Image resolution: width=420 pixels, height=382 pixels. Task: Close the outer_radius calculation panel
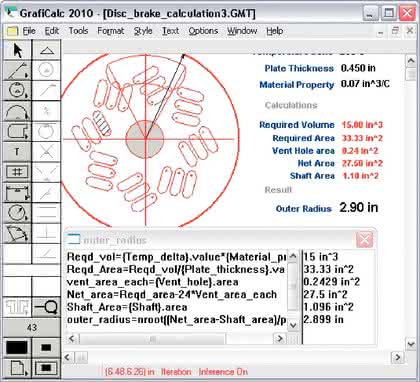pyautogui.click(x=364, y=240)
